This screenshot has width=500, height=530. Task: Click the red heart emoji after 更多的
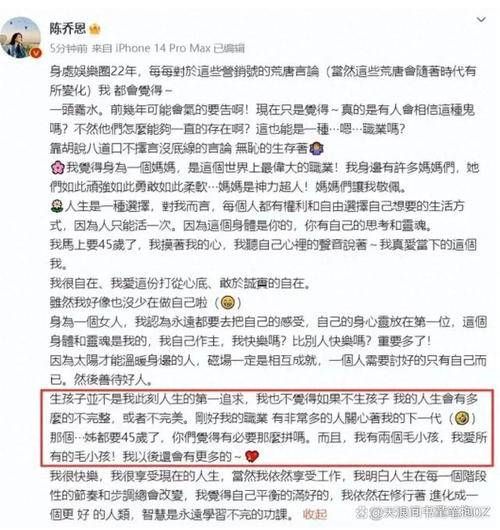252,457
